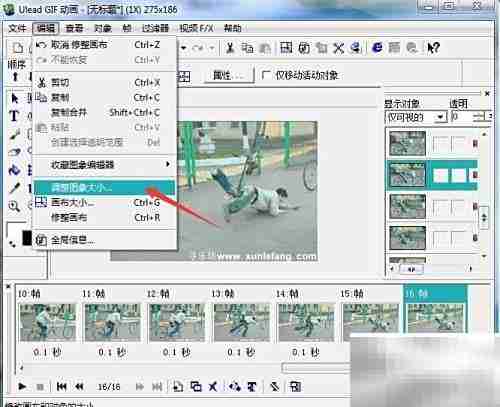
Task: Open the 文件 menu
Action: pyautogui.click(x=17, y=28)
